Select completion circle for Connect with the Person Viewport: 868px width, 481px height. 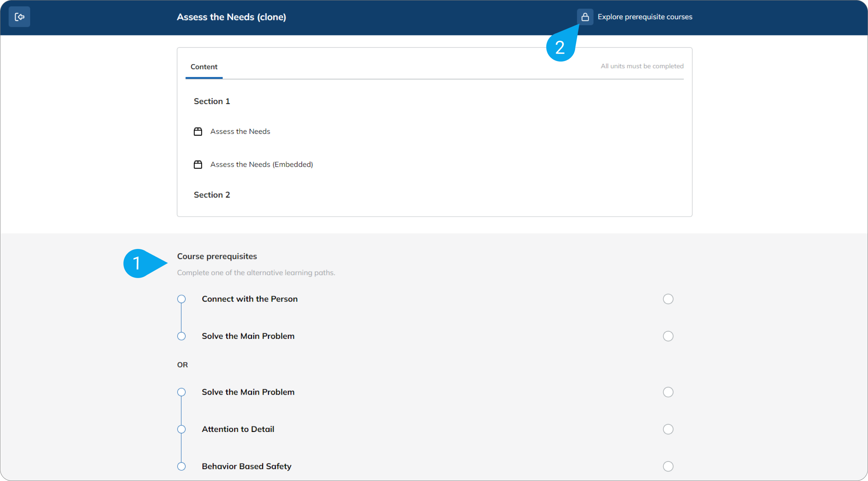click(668, 299)
